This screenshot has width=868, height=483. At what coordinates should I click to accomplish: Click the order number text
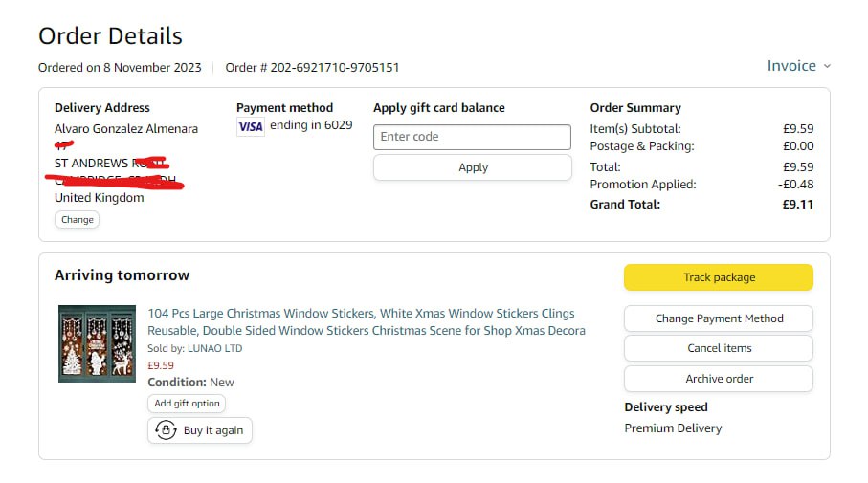(312, 68)
